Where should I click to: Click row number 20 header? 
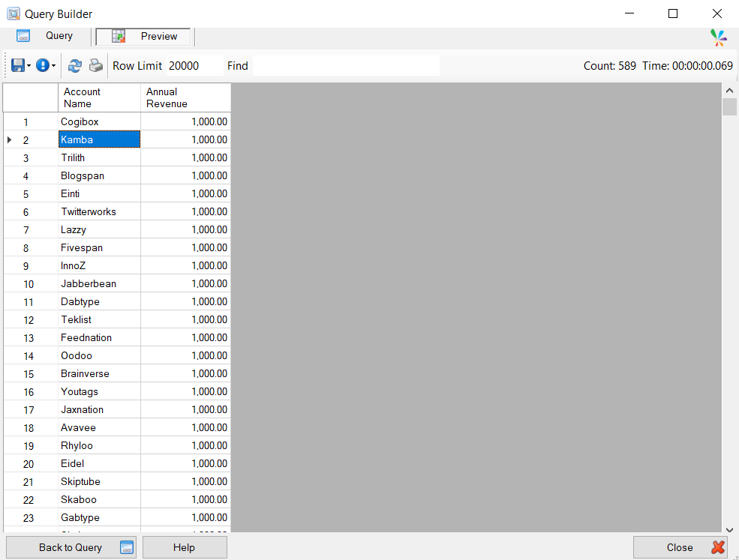31,463
